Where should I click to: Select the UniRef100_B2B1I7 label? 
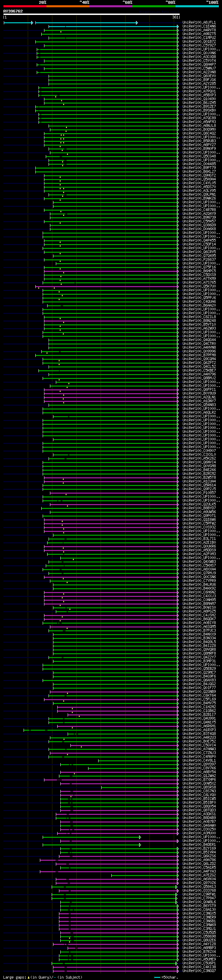pos(199,714)
